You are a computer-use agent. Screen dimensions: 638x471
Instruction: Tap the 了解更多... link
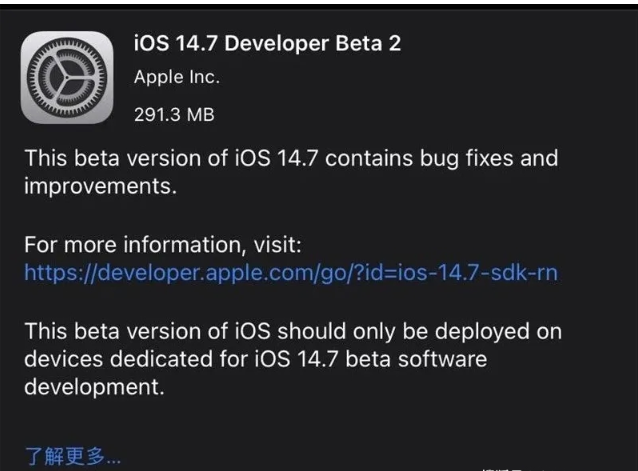tap(73, 457)
